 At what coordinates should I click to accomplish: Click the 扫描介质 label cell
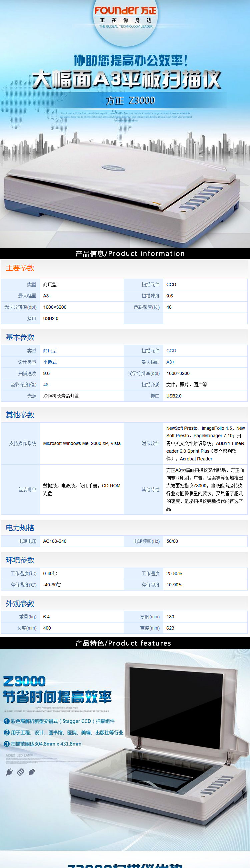click(144, 385)
